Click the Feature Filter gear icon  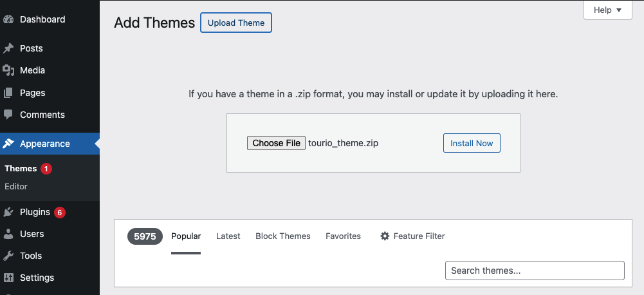click(385, 236)
